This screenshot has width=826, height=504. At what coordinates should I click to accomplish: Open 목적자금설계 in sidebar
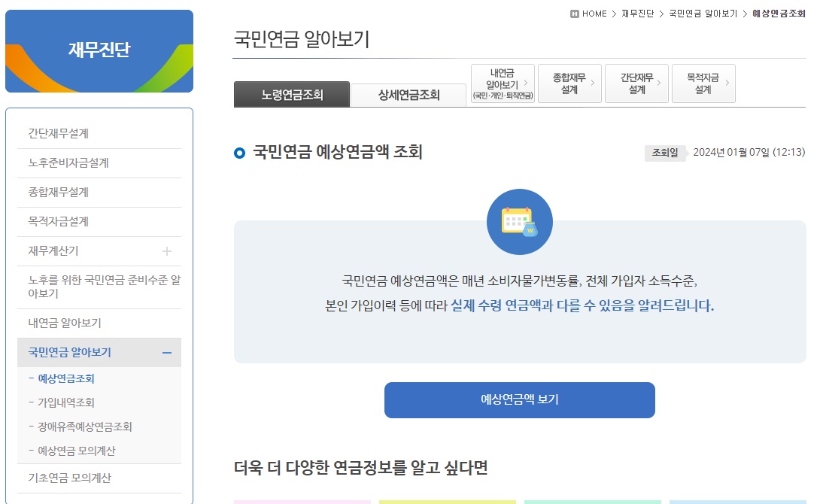coord(99,222)
